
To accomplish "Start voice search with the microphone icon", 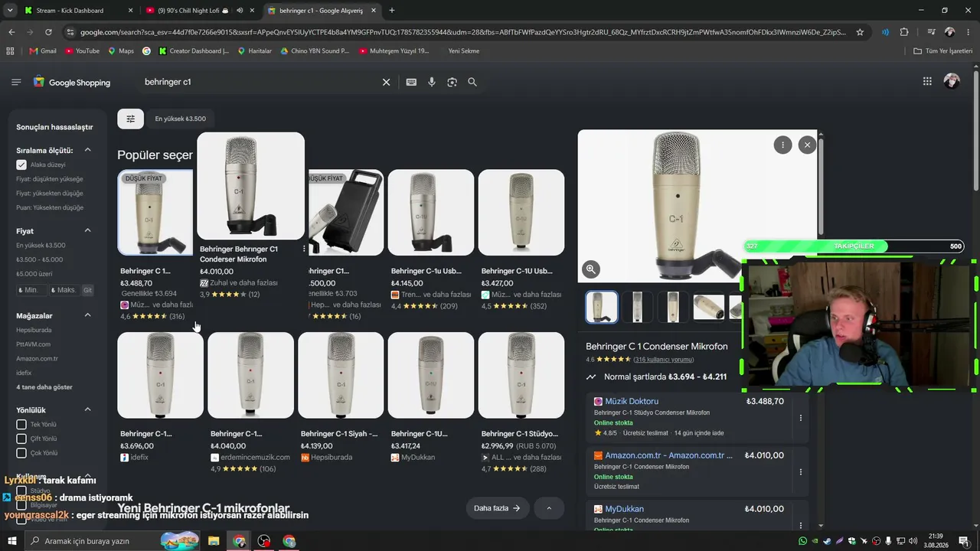I will click(432, 82).
